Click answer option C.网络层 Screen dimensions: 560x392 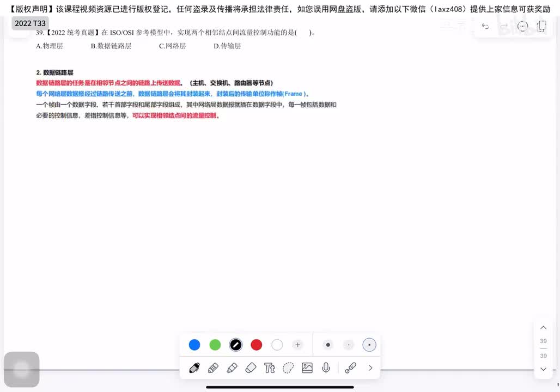173,46
